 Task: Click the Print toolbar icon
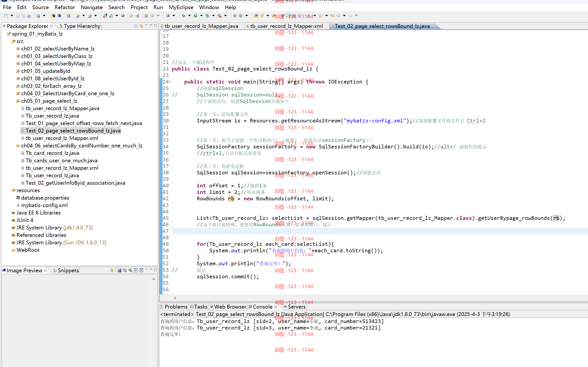click(x=29, y=16)
